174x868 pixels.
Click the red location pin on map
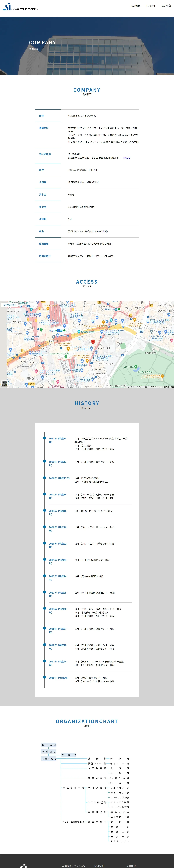pyautogui.click(x=93, y=342)
